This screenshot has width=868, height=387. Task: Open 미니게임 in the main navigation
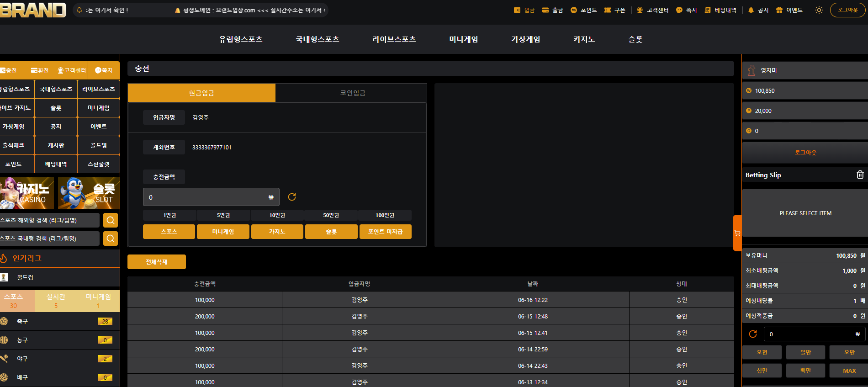[x=464, y=39]
